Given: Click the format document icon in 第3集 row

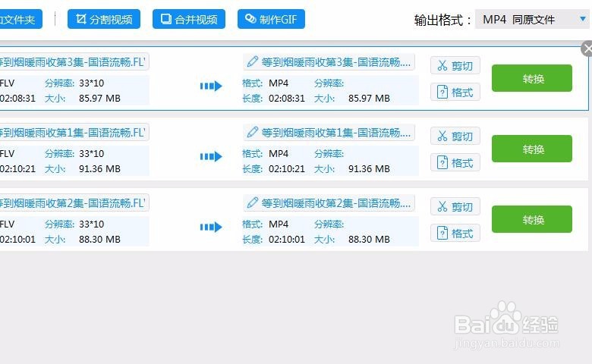Looking at the screenshot, I should click(x=442, y=92).
